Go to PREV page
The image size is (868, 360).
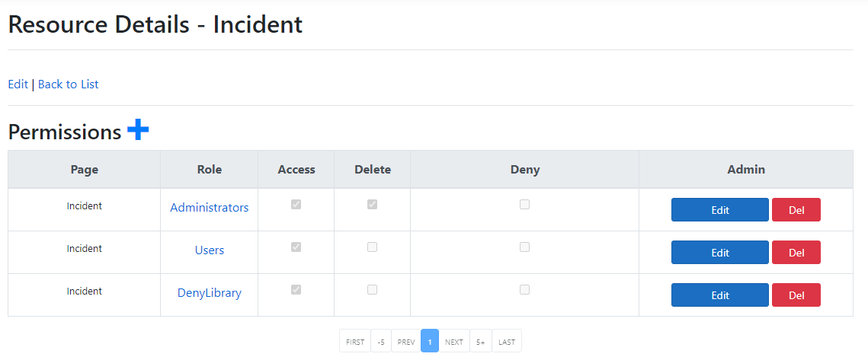406,342
